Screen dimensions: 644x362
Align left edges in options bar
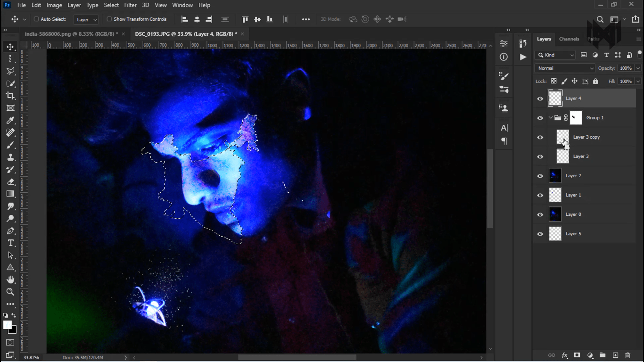185,19
